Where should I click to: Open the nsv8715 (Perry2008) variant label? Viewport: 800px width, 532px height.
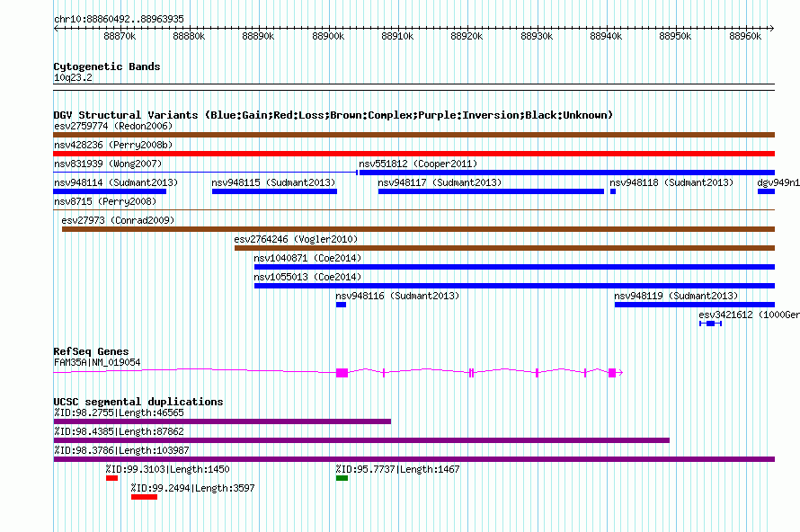(105, 201)
